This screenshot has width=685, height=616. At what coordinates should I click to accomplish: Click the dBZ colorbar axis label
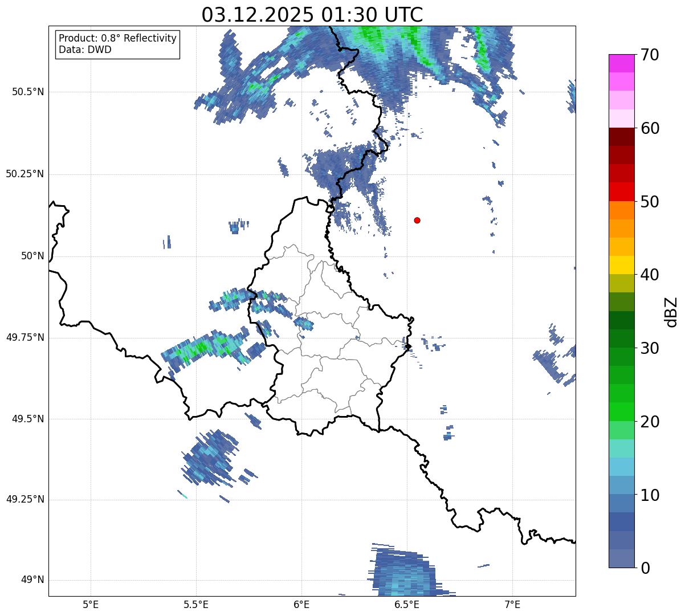coord(671,311)
